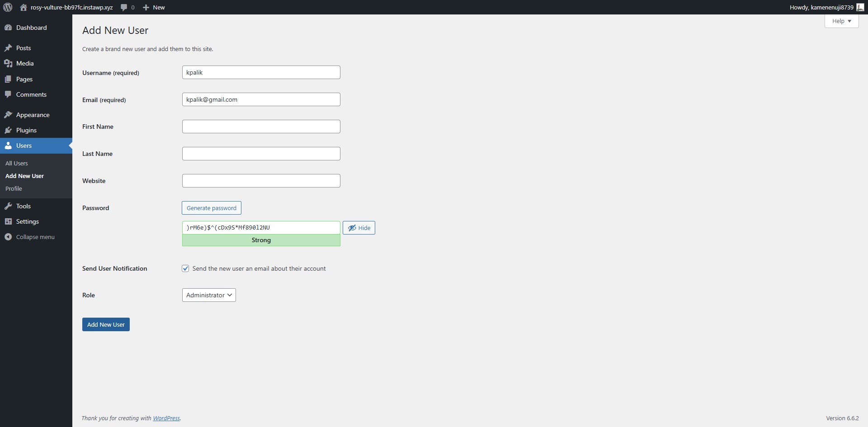Click the Dashboard gauge icon
This screenshot has height=427, width=868.
coord(8,28)
